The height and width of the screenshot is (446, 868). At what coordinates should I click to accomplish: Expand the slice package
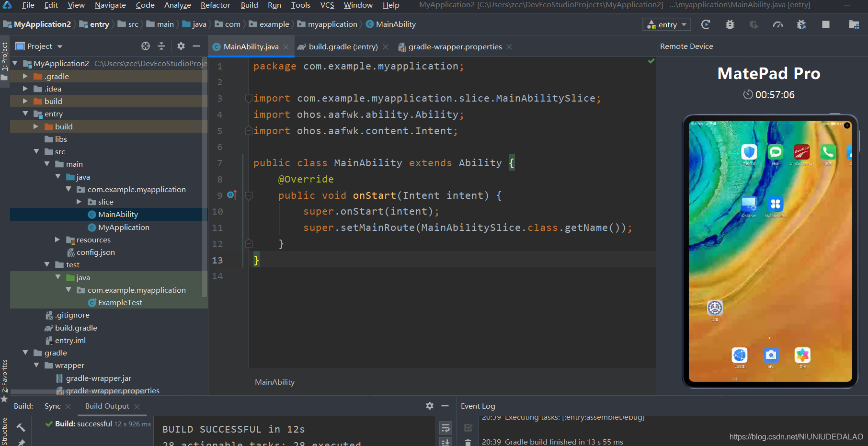(x=79, y=202)
